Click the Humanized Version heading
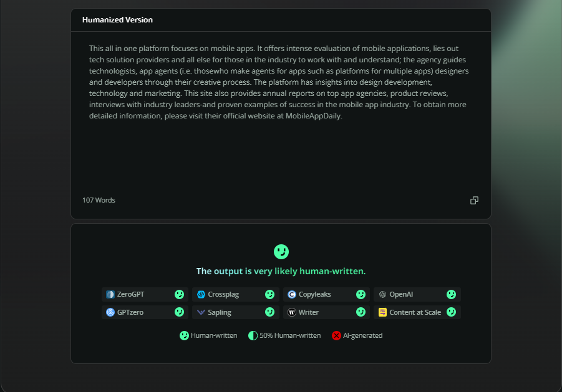This screenshot has width=562, height=392. [117, 20]
